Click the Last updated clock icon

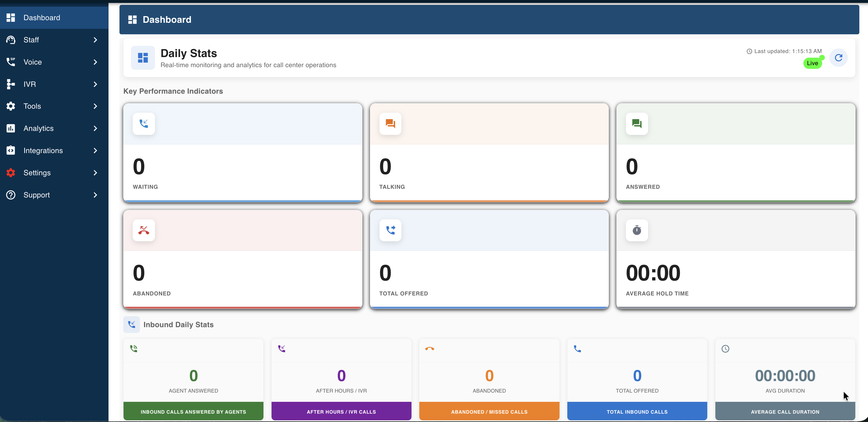click(x=749, y=52)
